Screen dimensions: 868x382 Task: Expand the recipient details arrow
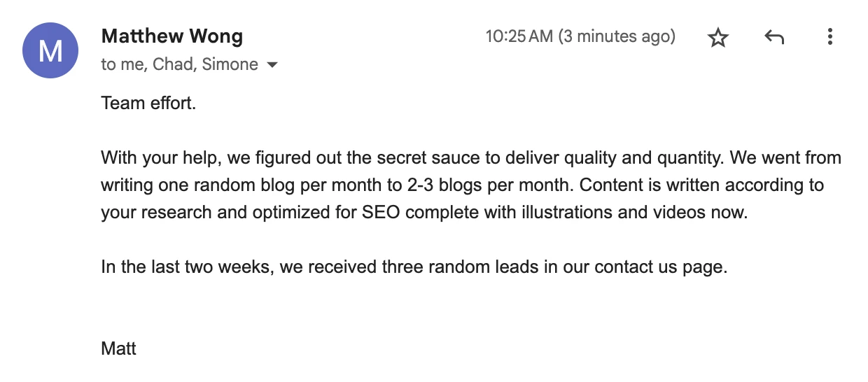272,65
